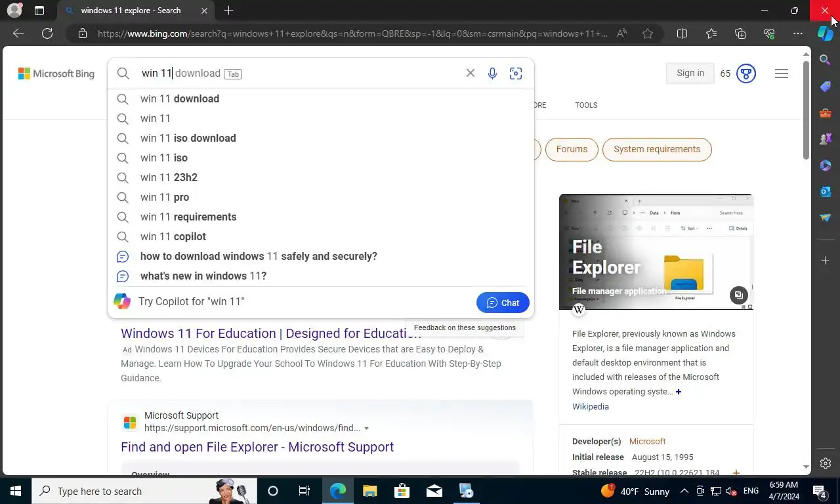
Task: Open the tab actions menu icon
Action: click(x=39, y=10)
